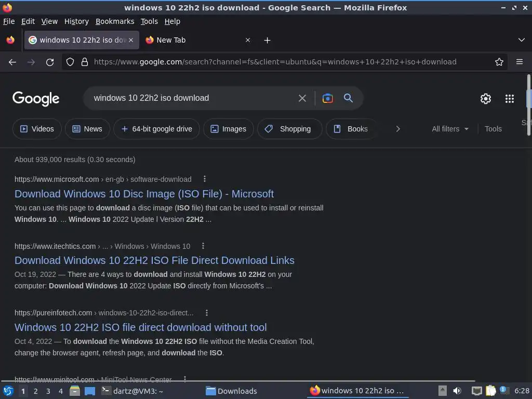Open the Tools menu in menu bar
532x399 pixels.
[149, 21]
